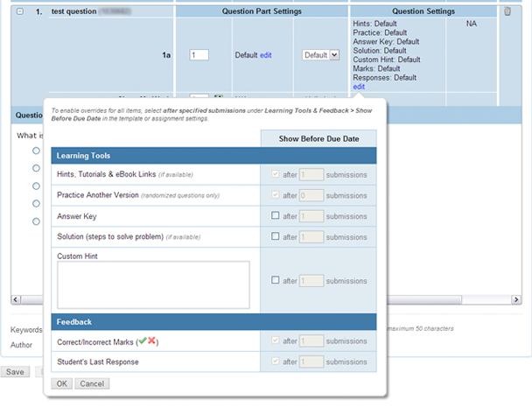The image size is (532, 407).
Task: Enable Solution steps checkbox
Action: click(276, 237)
